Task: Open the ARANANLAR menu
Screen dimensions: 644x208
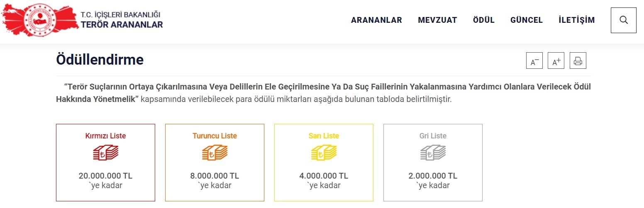Action: point(376,20)
